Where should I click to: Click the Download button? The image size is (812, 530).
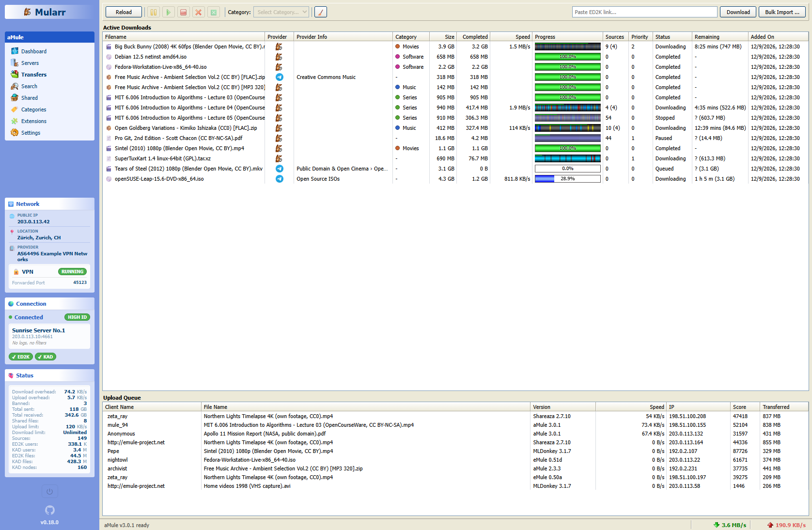tap(738, 12)
